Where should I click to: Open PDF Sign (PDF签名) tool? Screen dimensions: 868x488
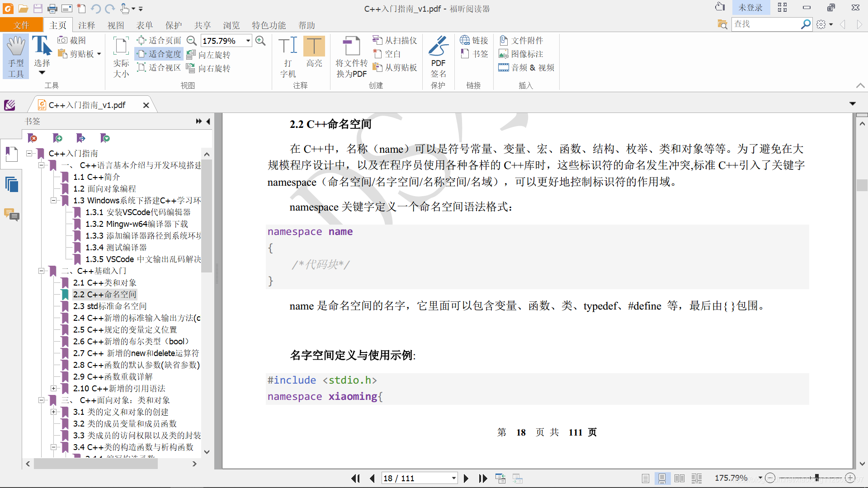coord(438,56)
